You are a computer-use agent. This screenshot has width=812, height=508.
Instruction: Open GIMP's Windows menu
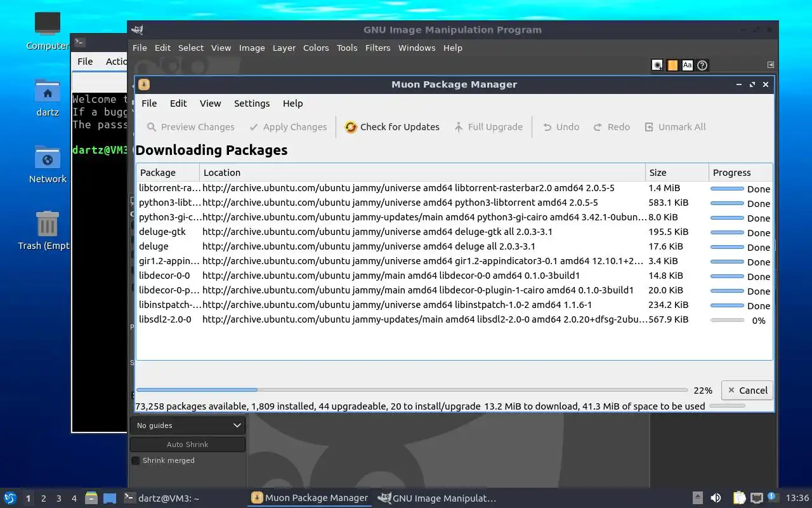[417, 48]
